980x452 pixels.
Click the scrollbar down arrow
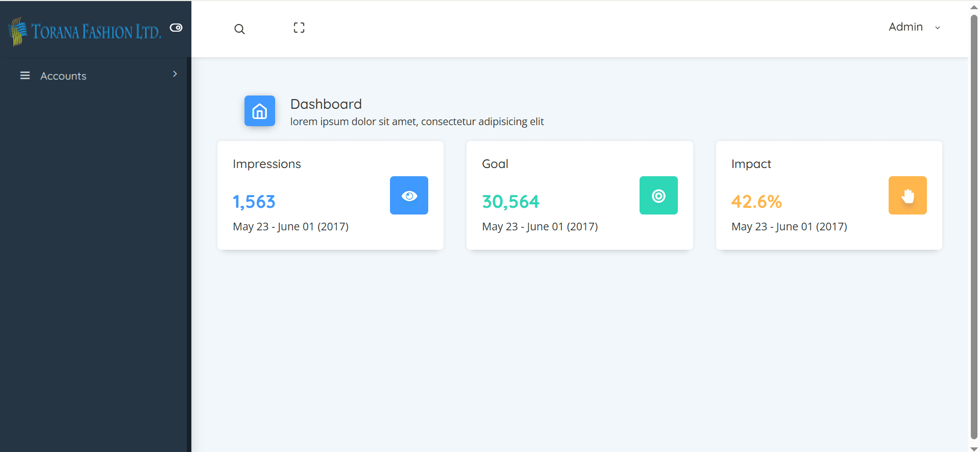click(974, 448)
